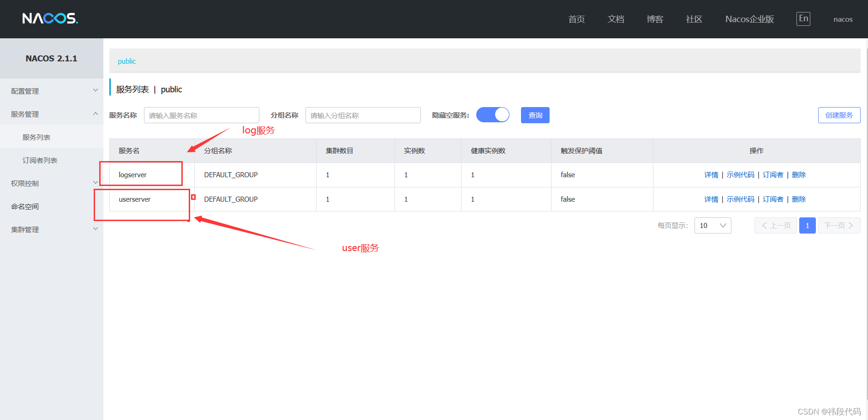868x420 pixels.
Task: Click DEFAULT_GROUP in logserver row
Action: pyautogui.click(x=231, y=175)
